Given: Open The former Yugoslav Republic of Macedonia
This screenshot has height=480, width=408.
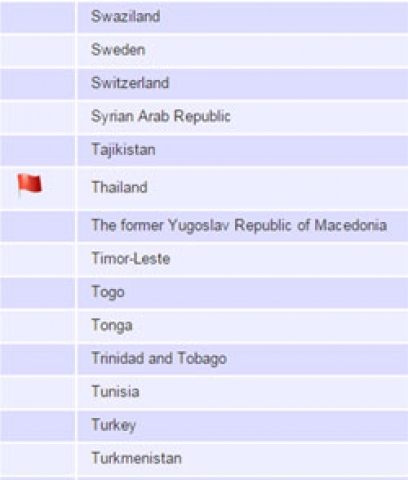Looking at the screenshot, I should click(239, 225).
